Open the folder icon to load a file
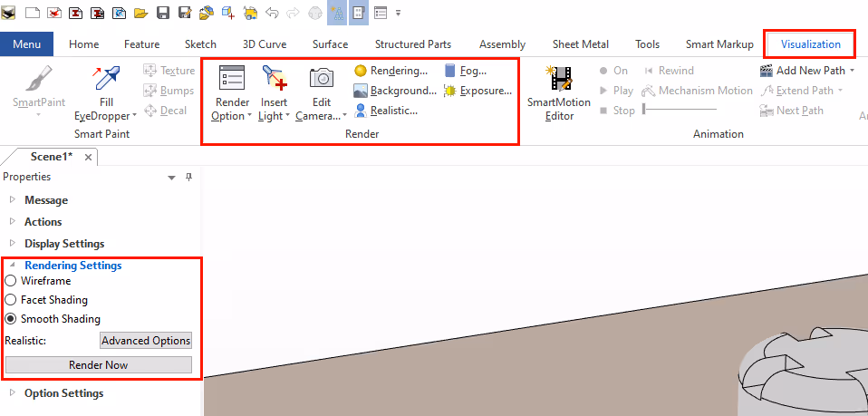The width and height of the screenshot is (868, 416). 141,12
